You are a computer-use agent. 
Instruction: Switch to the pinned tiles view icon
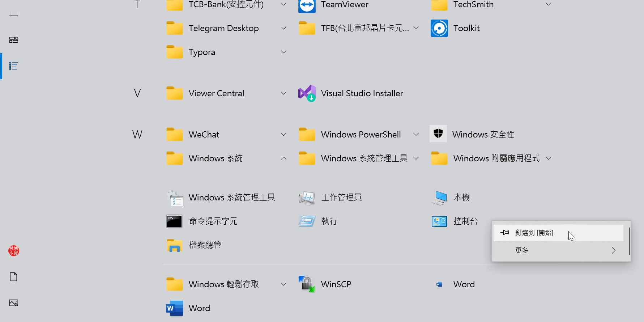(x=14, y=40)
